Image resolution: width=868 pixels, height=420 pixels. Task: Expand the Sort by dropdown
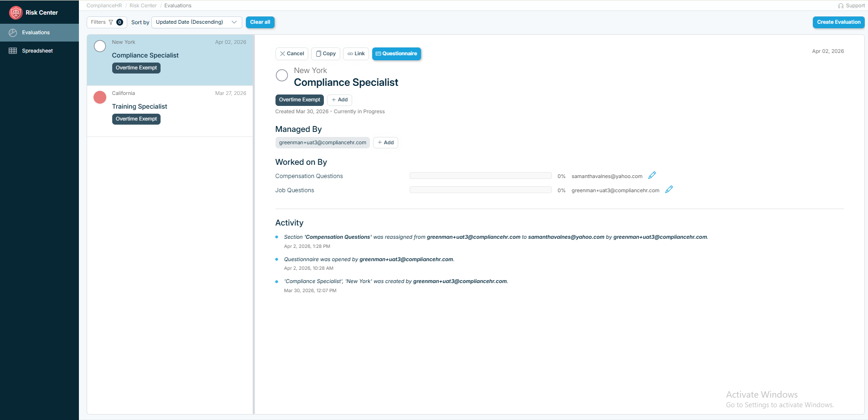[x=197, y=22]
